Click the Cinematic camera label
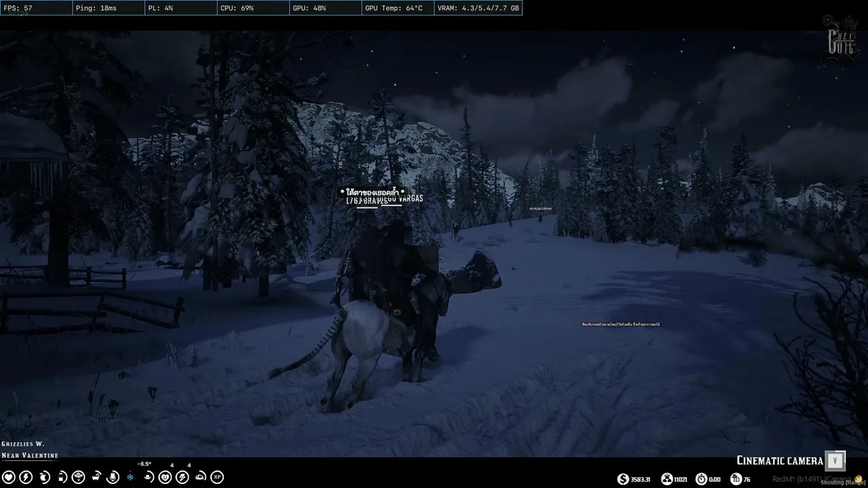Viewport: 868px width, 488px height. point(780,461)
